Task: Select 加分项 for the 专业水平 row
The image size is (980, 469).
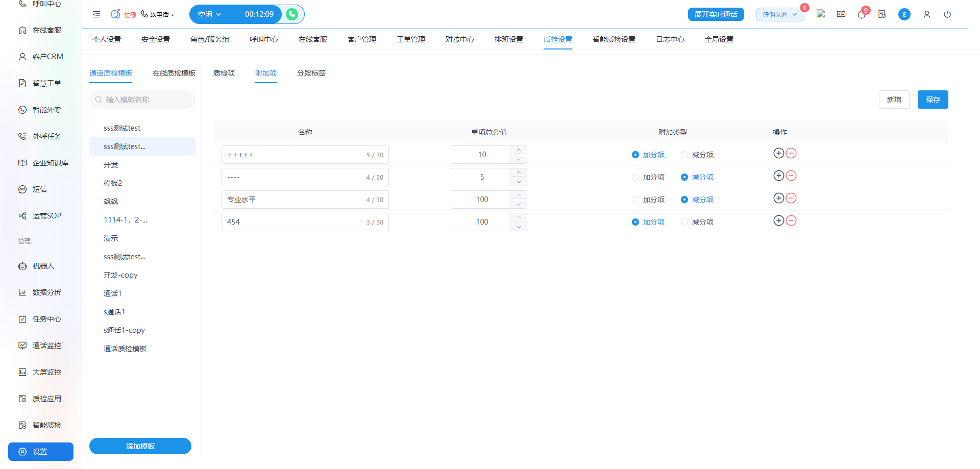Action: (x=648, y=200)
